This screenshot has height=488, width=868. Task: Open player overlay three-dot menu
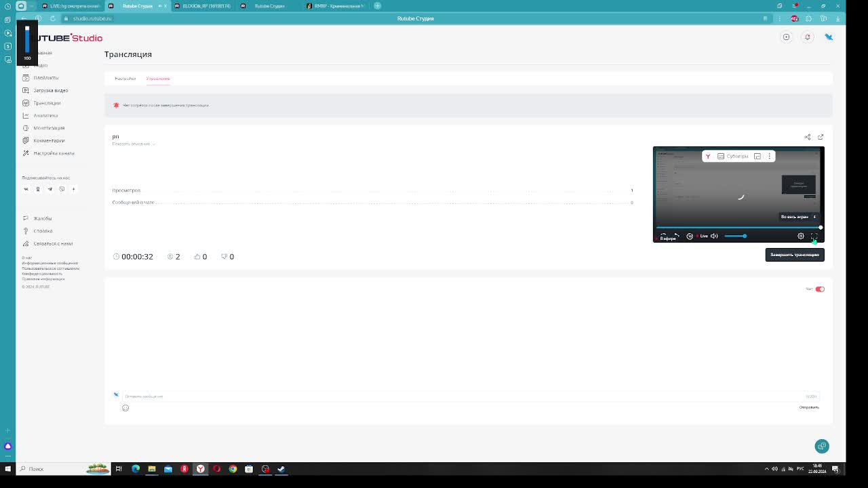770,157
